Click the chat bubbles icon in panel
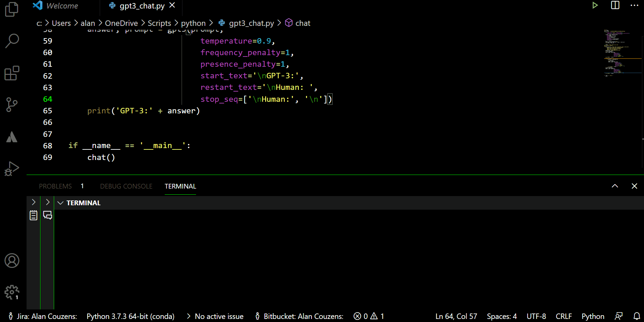The image size is (644, 322). [x=48, y=215]
